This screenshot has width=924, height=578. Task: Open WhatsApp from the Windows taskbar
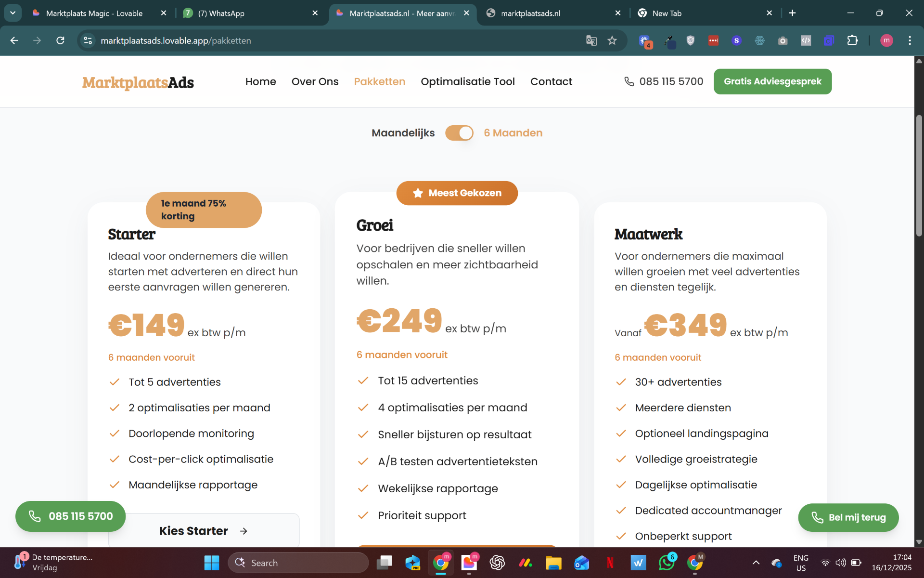667,563
